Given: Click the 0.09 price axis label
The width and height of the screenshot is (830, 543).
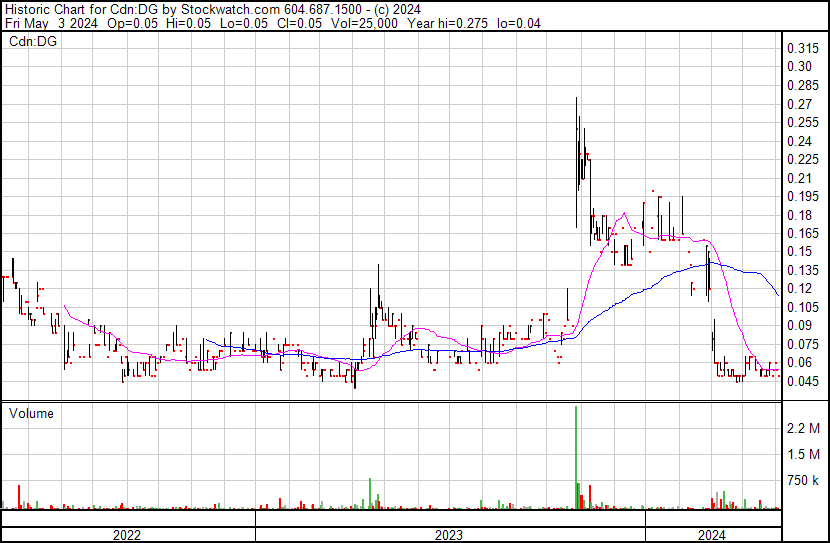Looking at the screenshot, I should point(799,325).
